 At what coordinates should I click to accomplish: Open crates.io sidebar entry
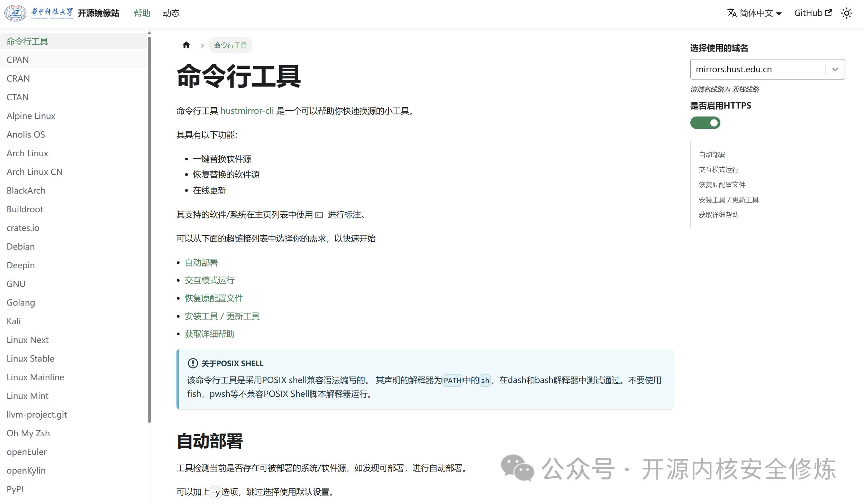(x=73, y=228)
